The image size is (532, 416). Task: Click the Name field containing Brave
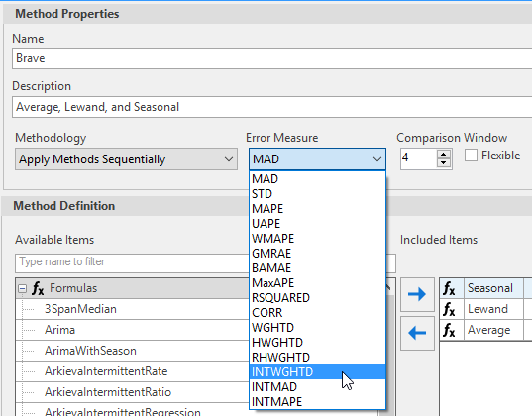pos(271,58)
